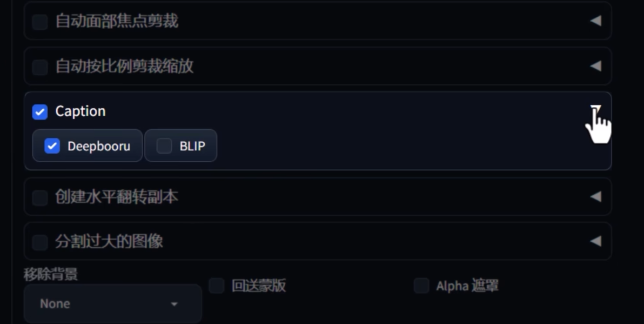This screenshot has width=644, height=324.
Task: Expand the 创建水平翻转副本 section arrow
Action: coord(596,196)
